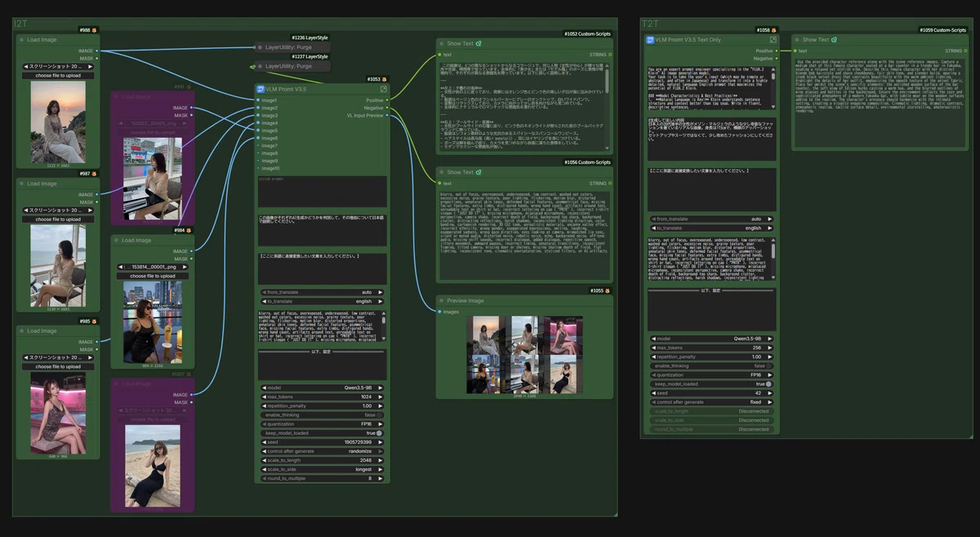
Task: Open control after generate fixed selector in Text Only node
Action: (x=710, y=402)
